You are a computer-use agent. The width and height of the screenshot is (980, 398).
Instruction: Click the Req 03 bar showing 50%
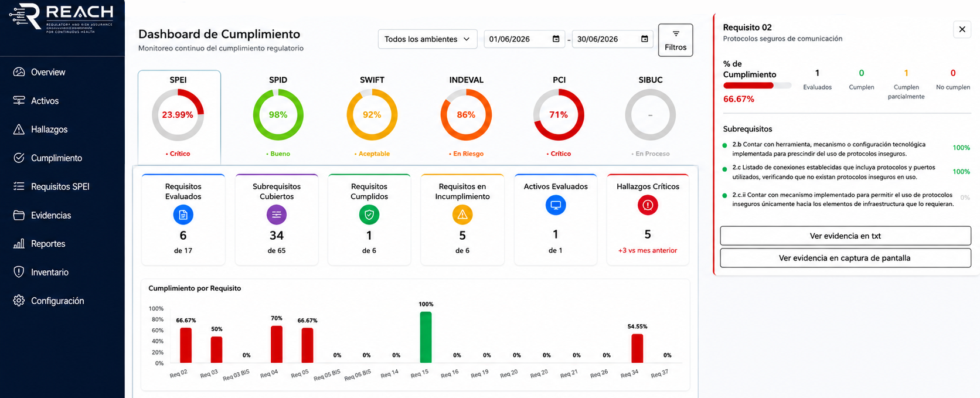coord(216,349)
